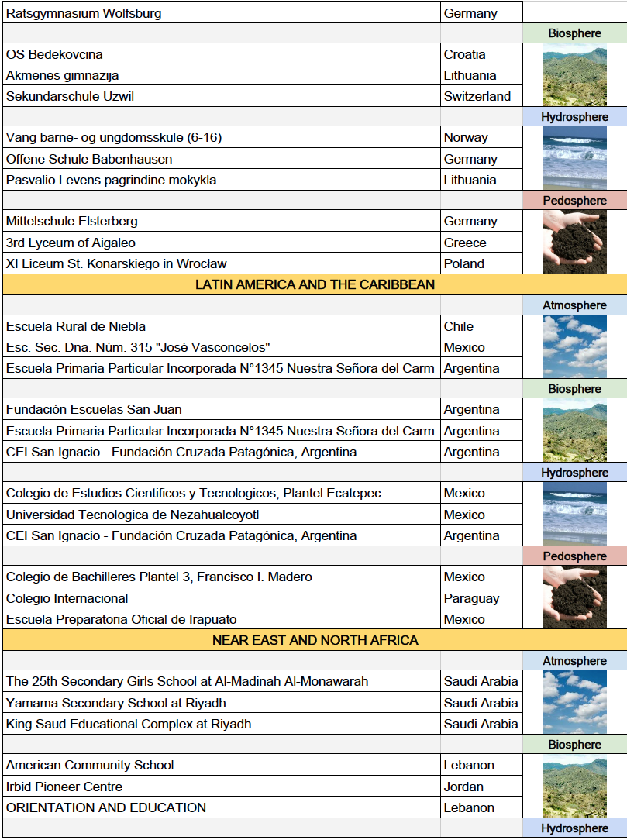Screen dimensions: 627x840
Task: Click the LATIN AMERICA AND THE CARIBBEAN header
Action: coord(315,284)
